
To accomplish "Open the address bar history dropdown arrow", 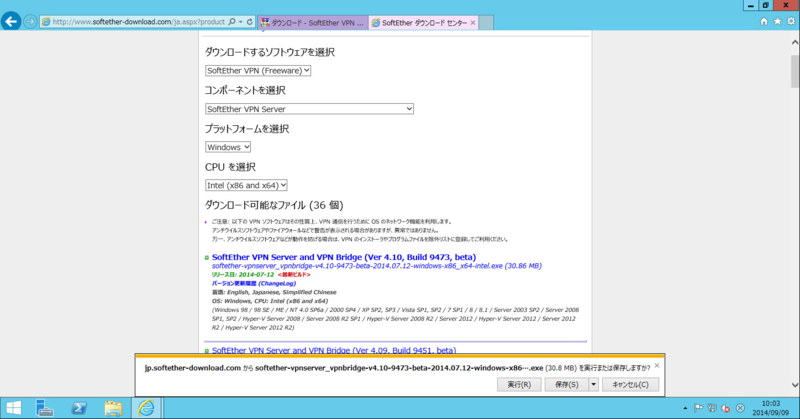I will pyautogui.click(x=240, y=22).
